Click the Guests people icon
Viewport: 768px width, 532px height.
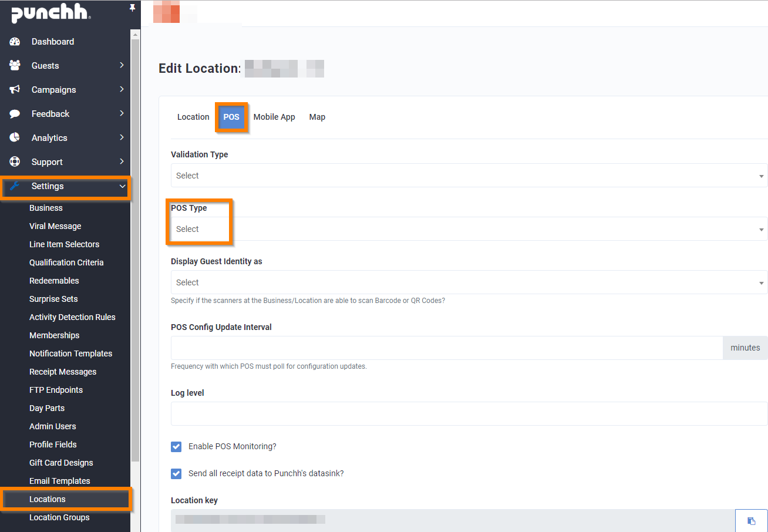tap(15, 66)
